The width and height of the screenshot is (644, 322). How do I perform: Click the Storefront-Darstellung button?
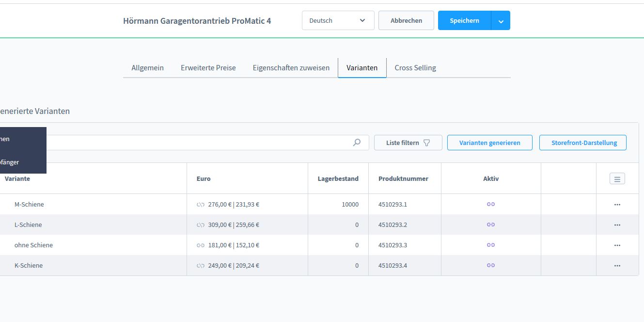583,143
